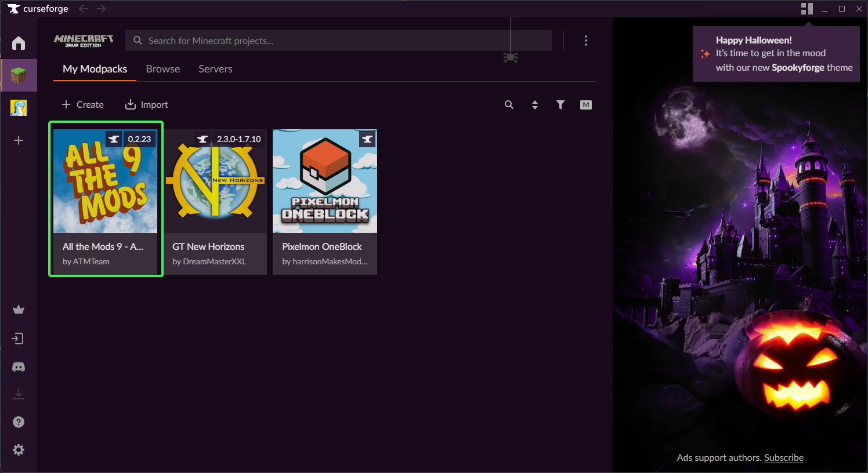Open the settings gear icon
The width and height of the screenshot is (868, 473).
[x=19, y=450]
